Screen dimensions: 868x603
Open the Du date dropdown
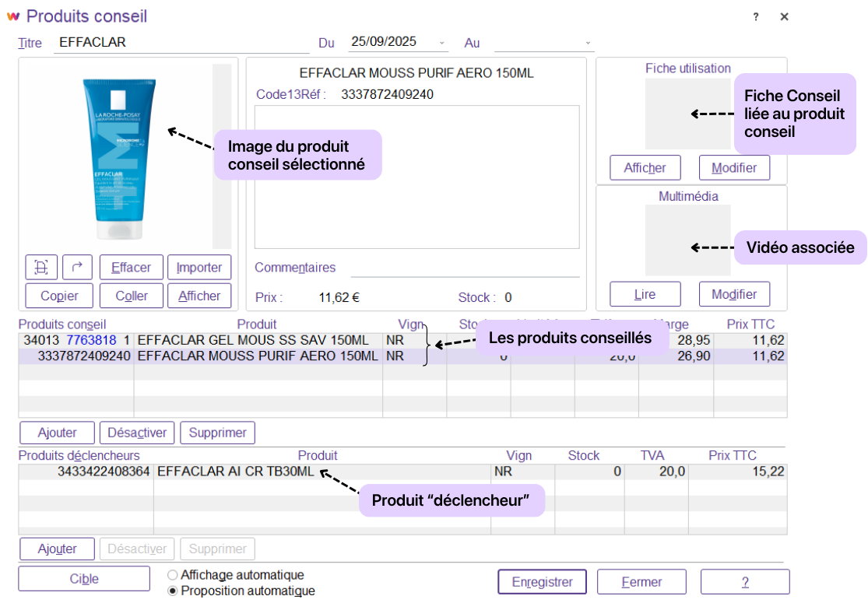click(x=443, y=43)
